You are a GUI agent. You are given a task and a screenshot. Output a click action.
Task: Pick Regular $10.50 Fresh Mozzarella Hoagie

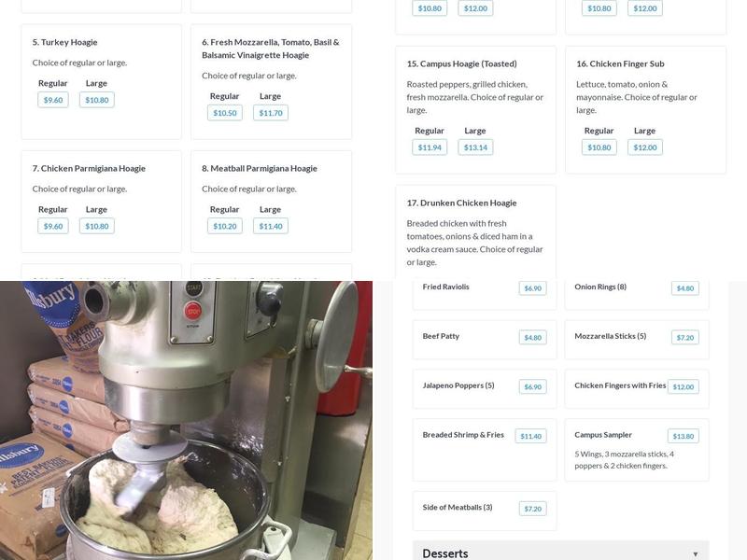pos(224,113)
